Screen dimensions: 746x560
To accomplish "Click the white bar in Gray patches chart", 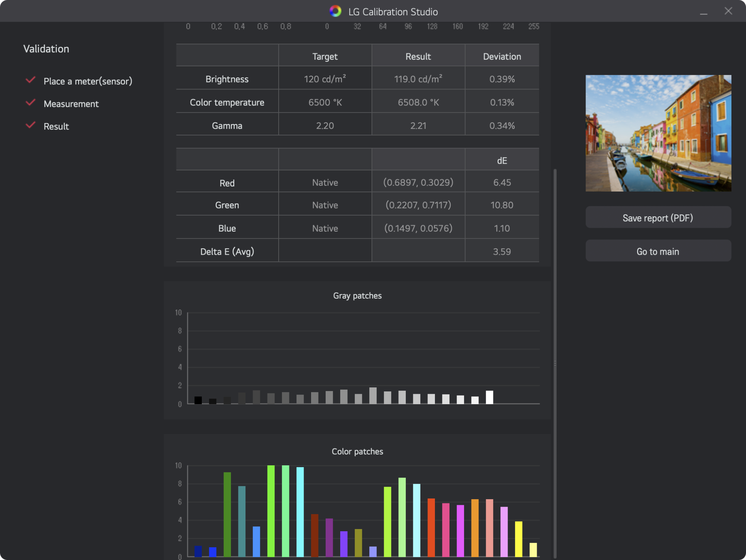I will [489, 397].
